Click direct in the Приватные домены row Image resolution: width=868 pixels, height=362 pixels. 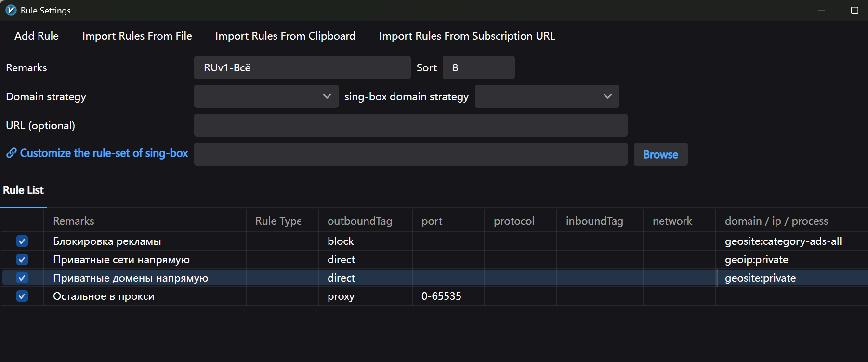[341, 278]
